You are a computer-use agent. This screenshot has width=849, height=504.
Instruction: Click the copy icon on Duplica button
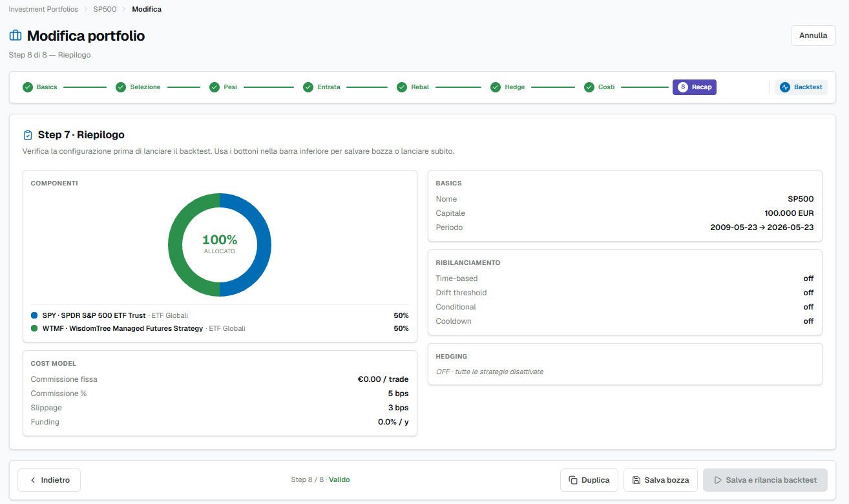572,480
